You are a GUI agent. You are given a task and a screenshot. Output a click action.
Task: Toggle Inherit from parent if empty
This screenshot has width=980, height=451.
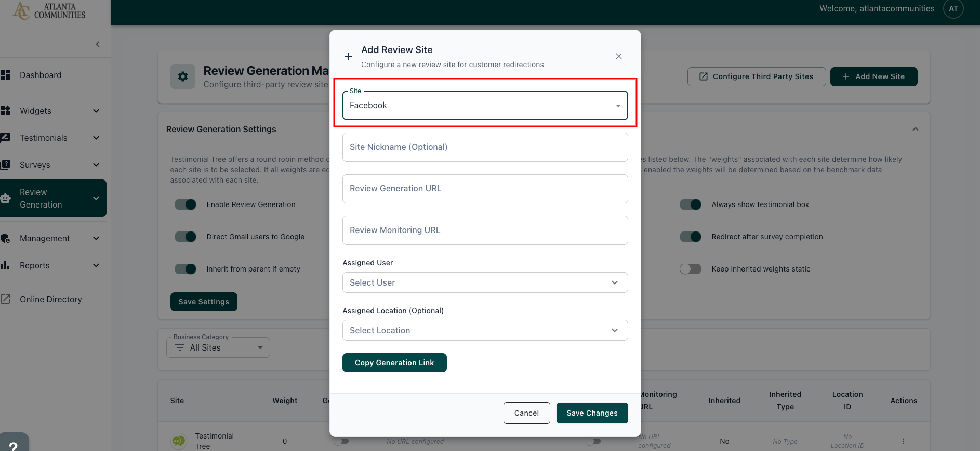coord(186,269)
